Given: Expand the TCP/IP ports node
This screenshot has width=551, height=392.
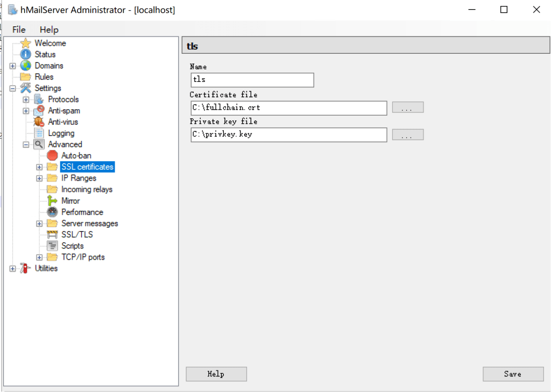Looking at the screenshot, I should point(39,257).
